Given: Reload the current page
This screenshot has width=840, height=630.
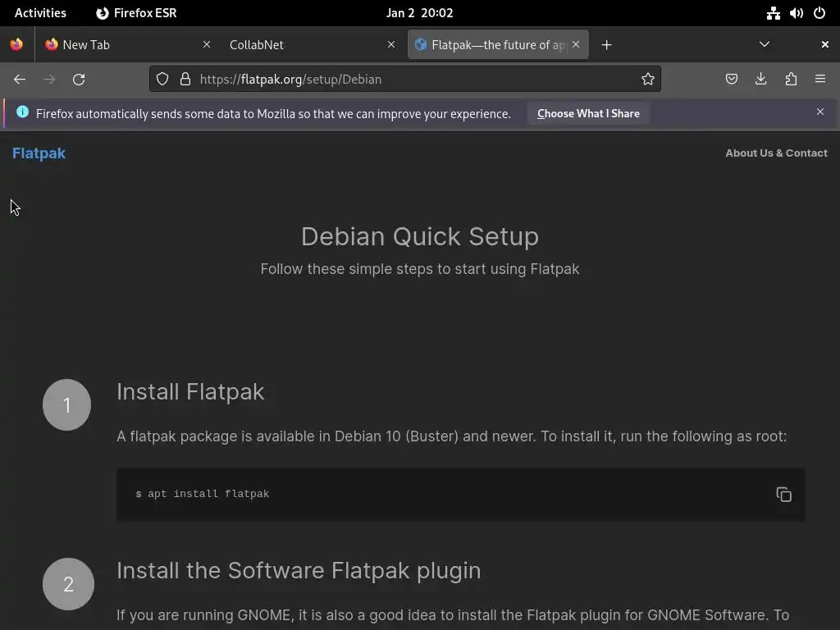Looking at the screenshot, I should click(79, 79).
